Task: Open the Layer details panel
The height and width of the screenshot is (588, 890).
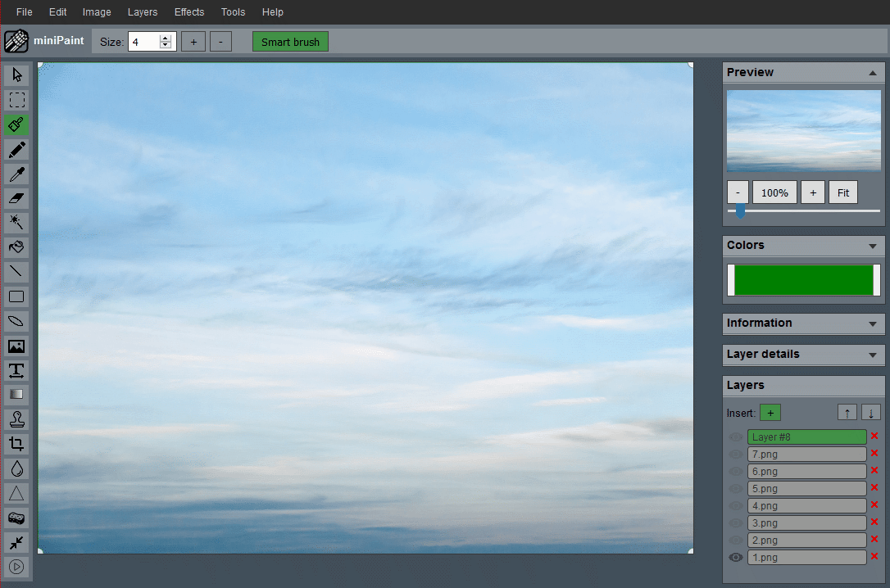Action: tap(871, 355)
